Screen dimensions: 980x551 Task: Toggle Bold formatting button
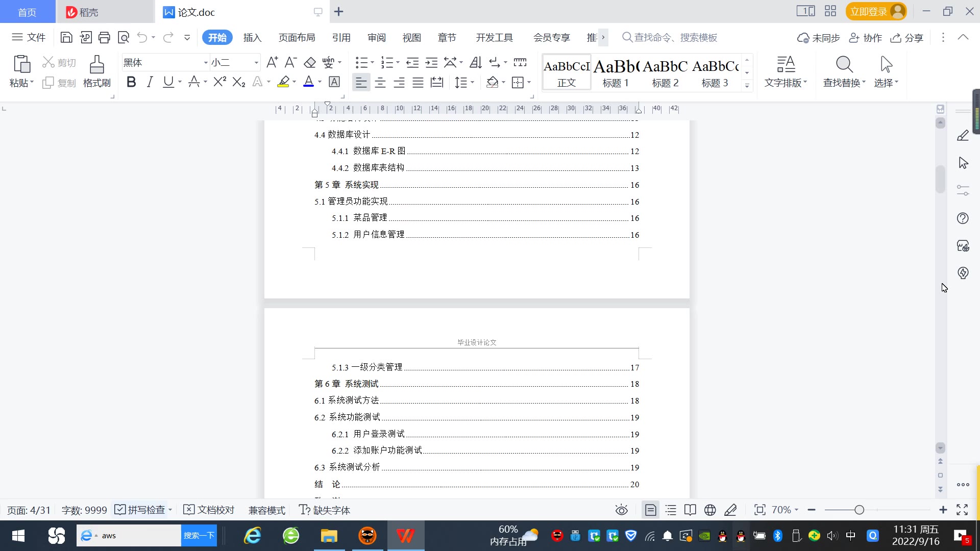[131, 82]
